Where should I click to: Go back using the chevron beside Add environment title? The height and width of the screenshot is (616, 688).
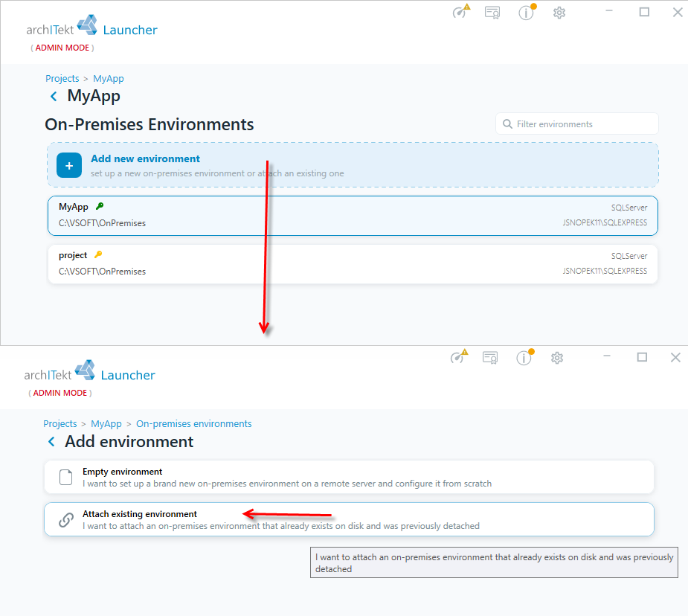pyautogui.click(x=51, y=442)
